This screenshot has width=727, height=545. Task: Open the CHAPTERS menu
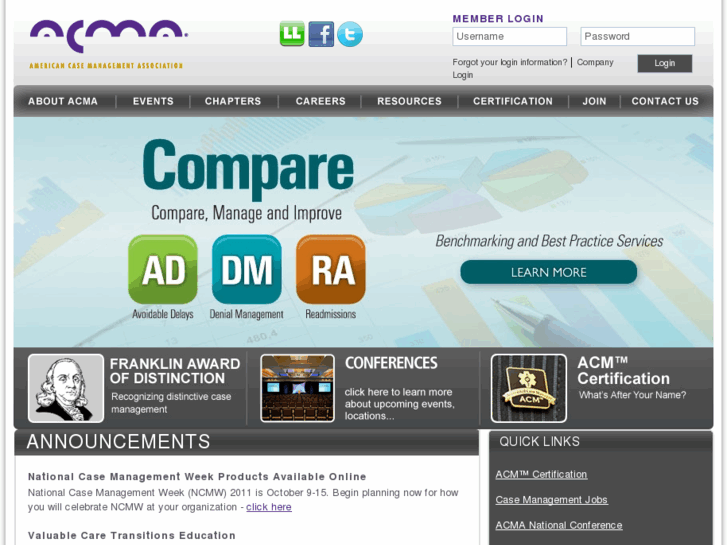pyautogui.click(x=233, y=101)
